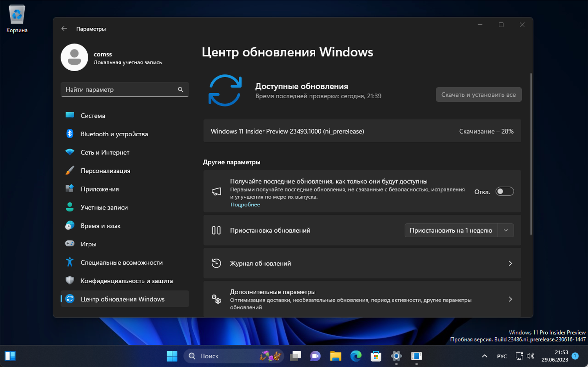The image size is (588, 367).
Task: Open Журнал обновлений chevron
Action: pos(510,263)
